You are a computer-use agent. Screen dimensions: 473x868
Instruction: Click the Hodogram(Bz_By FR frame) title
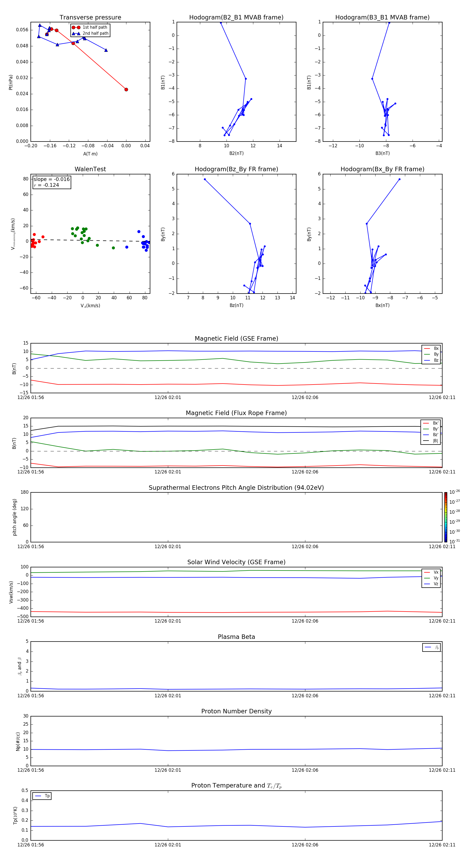pyautogui.click(x=236, y=169)
